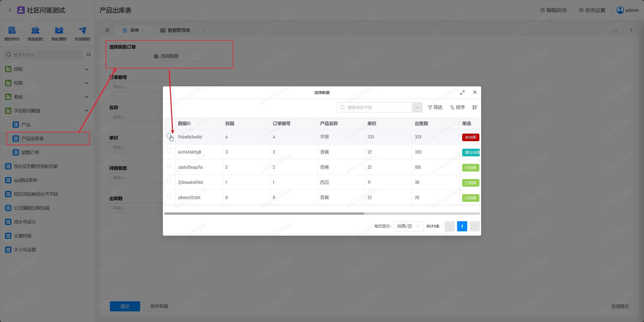Open search field selector dropdown arrow
Screen dimensions: 644x322
417,107
